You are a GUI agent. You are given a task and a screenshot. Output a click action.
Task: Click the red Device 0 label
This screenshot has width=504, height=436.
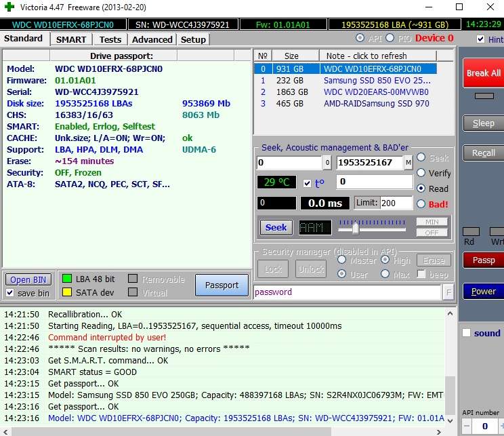[434, 38]
